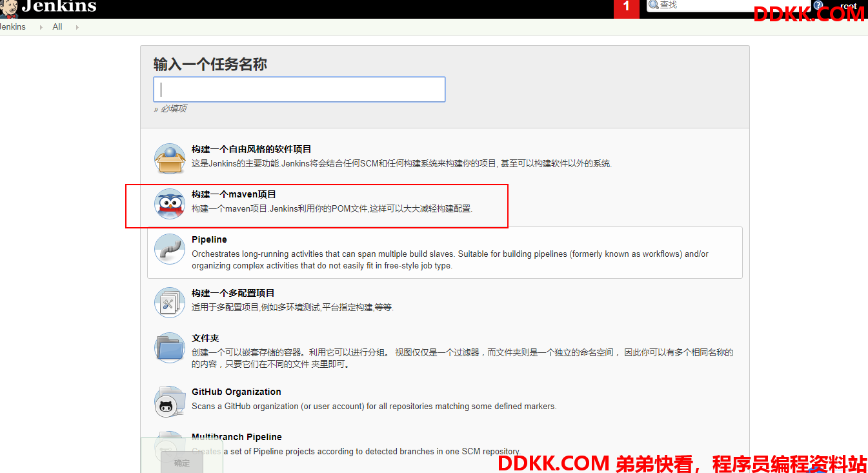Select the Pipeline pipe icon

170,249
